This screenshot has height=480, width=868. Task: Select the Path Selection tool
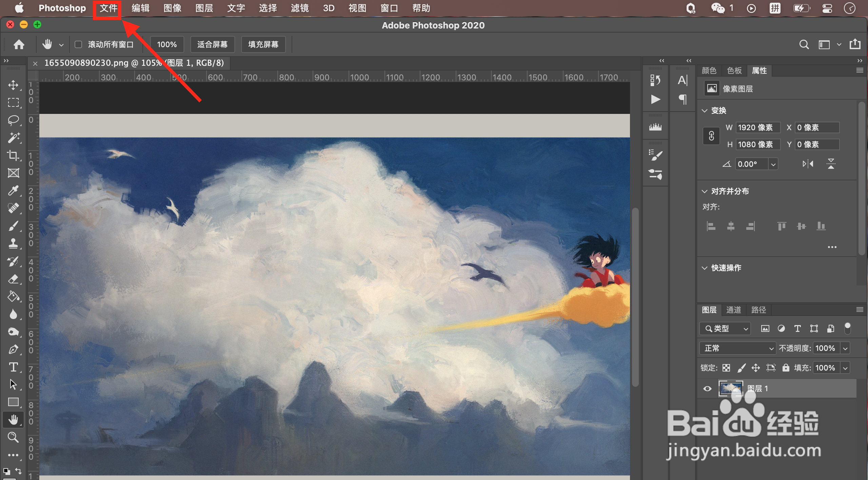[x=13, y=385]
